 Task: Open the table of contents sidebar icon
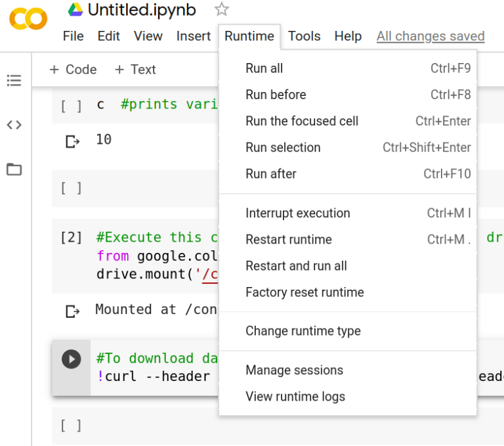[14, 80]
